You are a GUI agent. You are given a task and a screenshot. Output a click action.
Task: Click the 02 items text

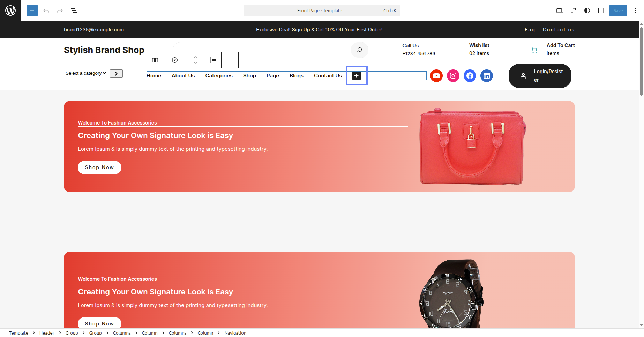pos(479,53)
